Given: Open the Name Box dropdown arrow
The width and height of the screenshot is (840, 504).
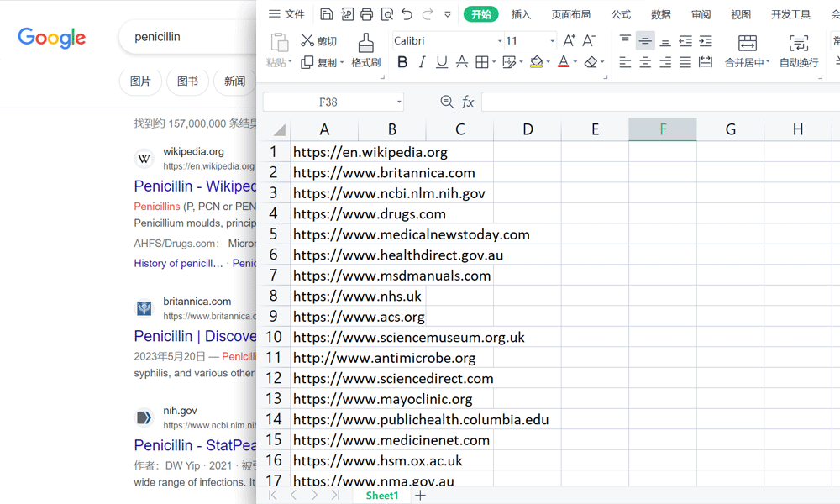Looking at the screenshot, I should (x=399, y=102).
